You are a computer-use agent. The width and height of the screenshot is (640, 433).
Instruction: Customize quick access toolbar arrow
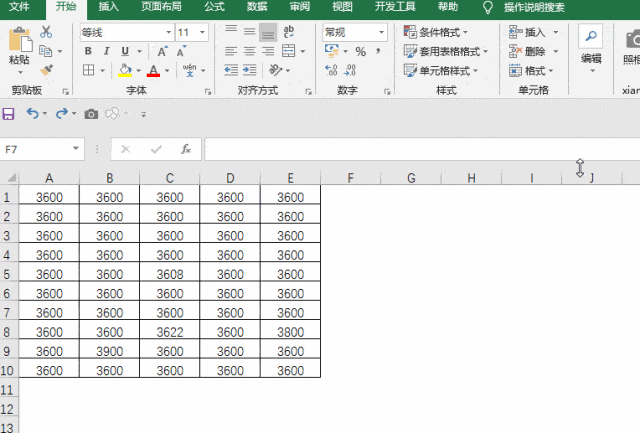144,114
